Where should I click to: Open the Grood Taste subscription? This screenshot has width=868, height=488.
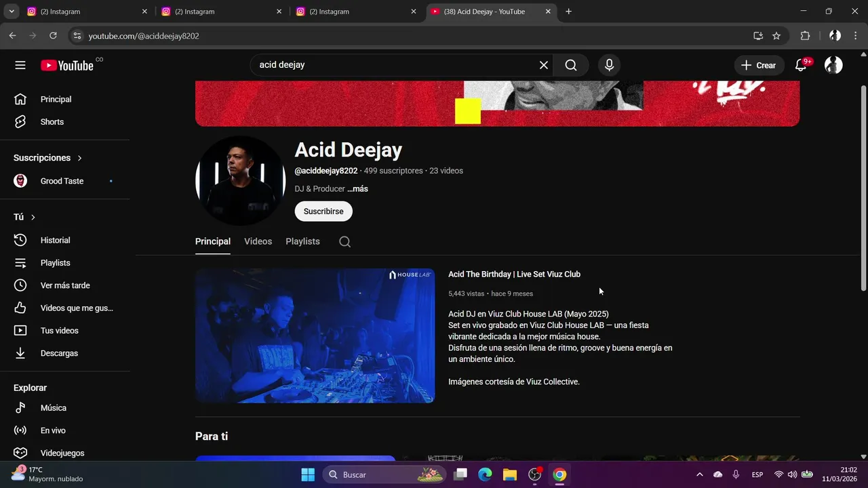pos(65,181)
